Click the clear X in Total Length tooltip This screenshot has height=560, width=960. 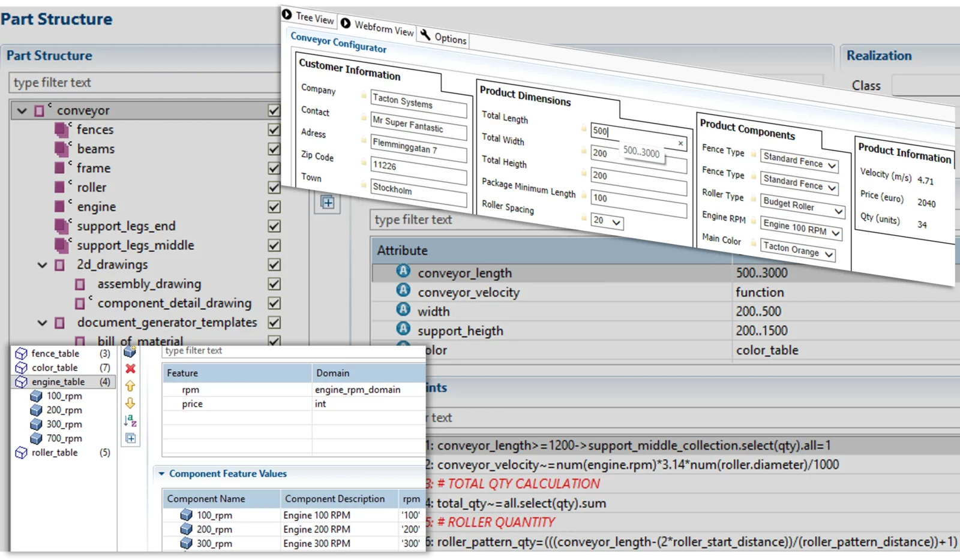point(680,143)
